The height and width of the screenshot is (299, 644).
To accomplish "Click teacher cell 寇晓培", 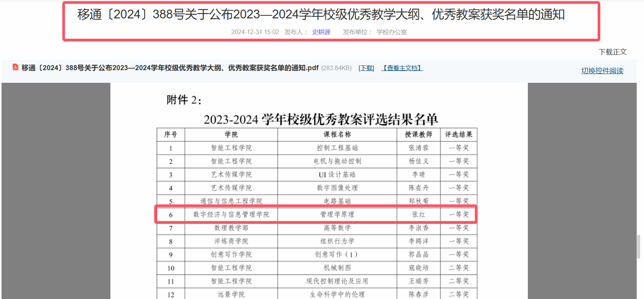I will click(419, 268).
